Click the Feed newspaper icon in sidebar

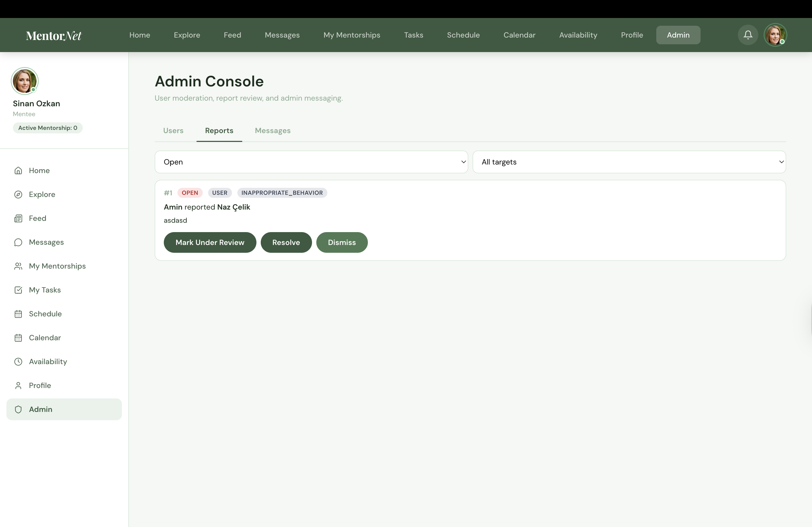pos(18,218)
